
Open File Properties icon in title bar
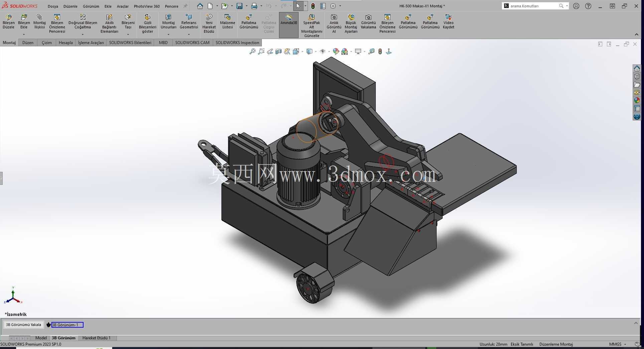pyautogui.click(x=323, y=6)
